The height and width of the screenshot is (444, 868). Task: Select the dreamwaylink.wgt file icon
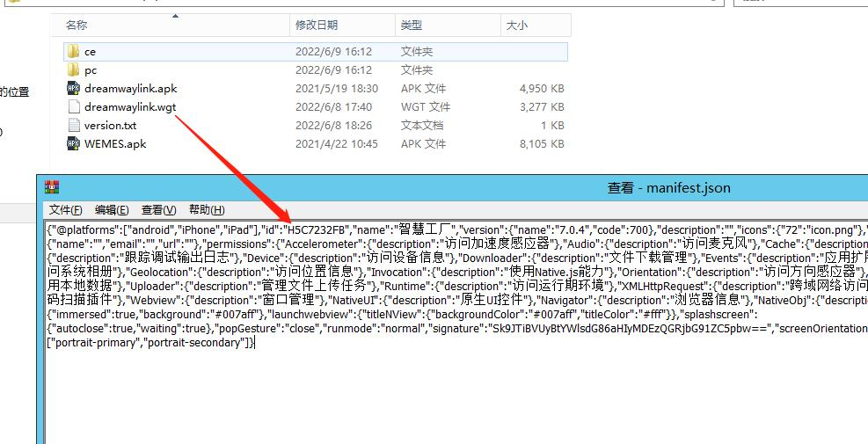74,107
